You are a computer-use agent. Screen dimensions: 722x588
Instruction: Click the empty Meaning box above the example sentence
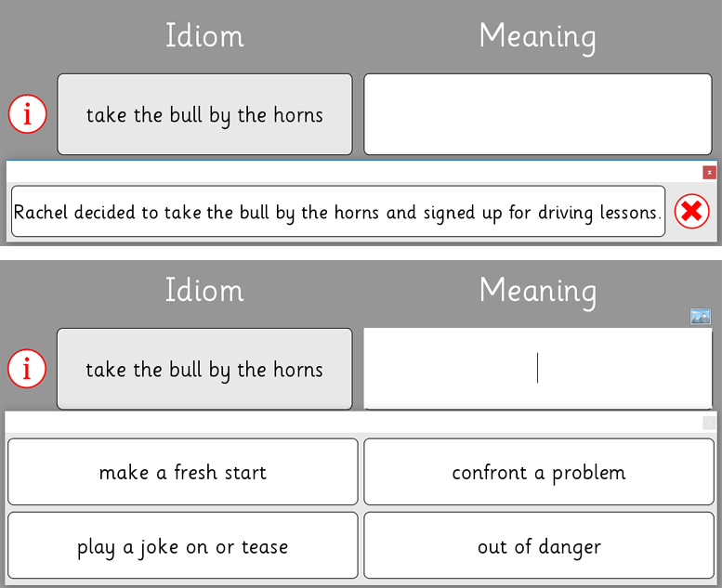click(x=537, y=115)
